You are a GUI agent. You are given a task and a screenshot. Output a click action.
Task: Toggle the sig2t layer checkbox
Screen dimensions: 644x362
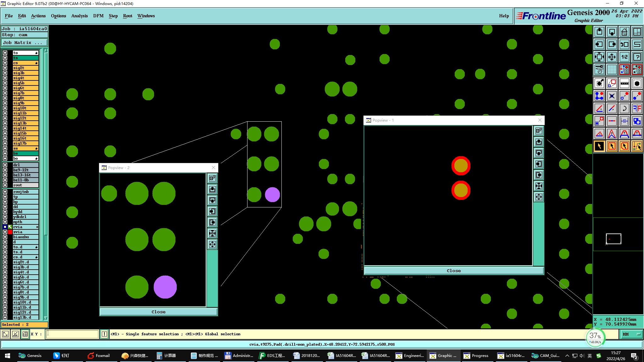click(x=5, y=68)
